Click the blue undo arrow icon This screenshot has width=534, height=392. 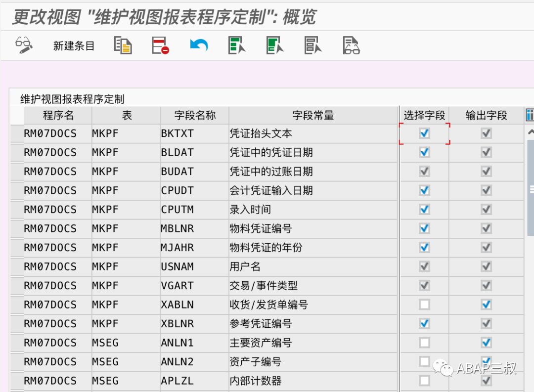click(x=199, y=45)
